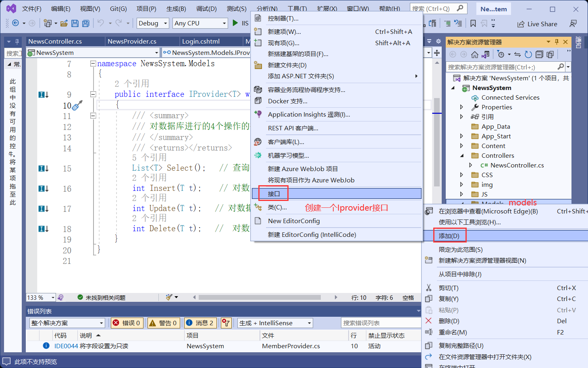Viewport: 588px width, 368px height.
Task: Expand the CSS folder node
Action: click(462, 175)
